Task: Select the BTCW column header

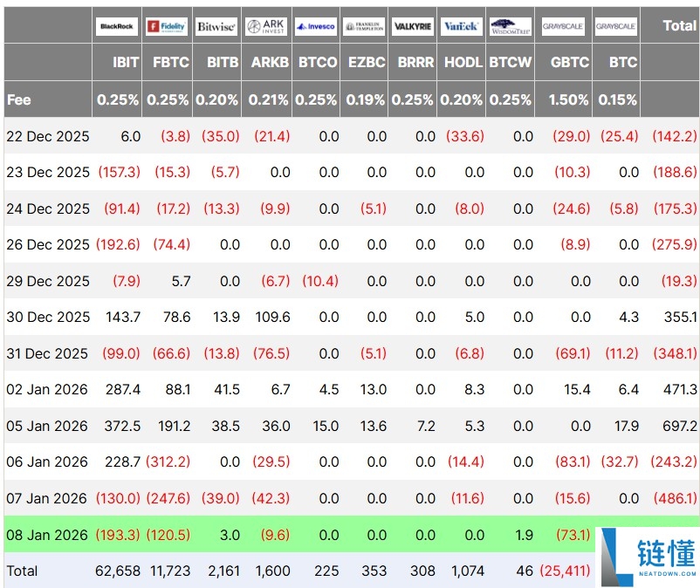Action: click(511, 62)
